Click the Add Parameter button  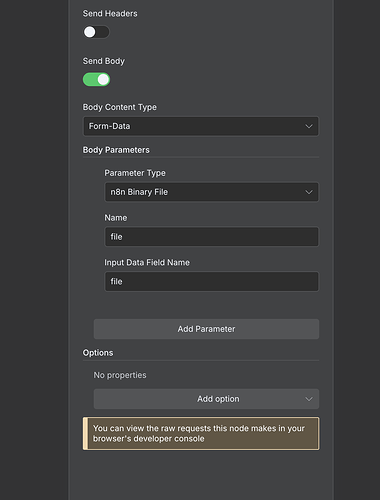click(x=206, y=329)
